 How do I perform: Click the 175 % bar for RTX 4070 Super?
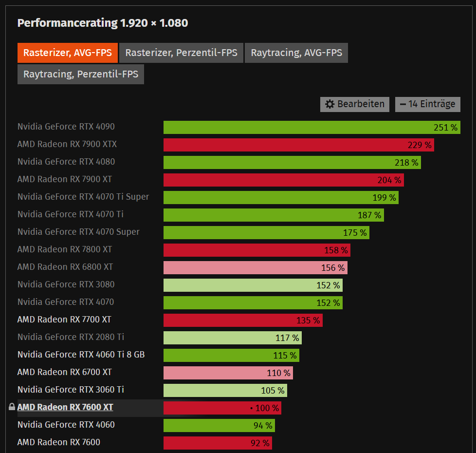[267, 233]
